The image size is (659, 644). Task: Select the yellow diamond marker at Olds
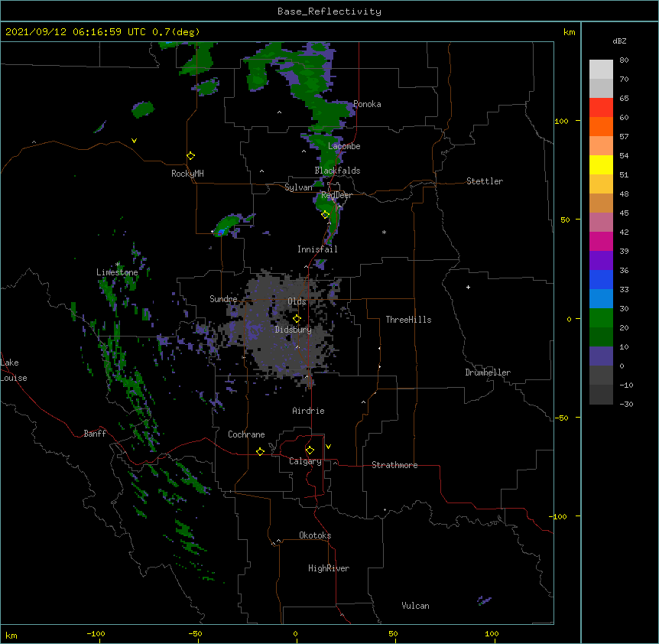click(x=297, y=318)
